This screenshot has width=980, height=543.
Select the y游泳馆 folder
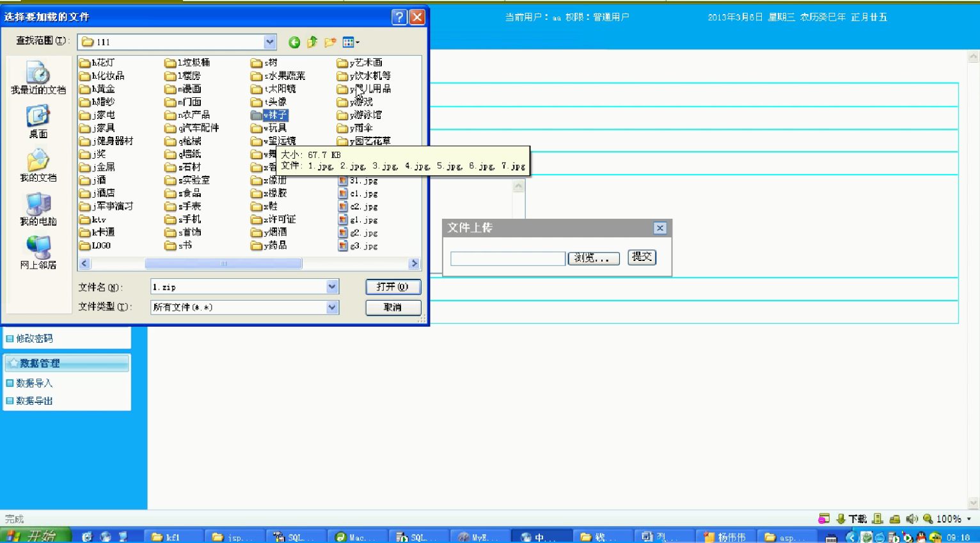point(360,115)
